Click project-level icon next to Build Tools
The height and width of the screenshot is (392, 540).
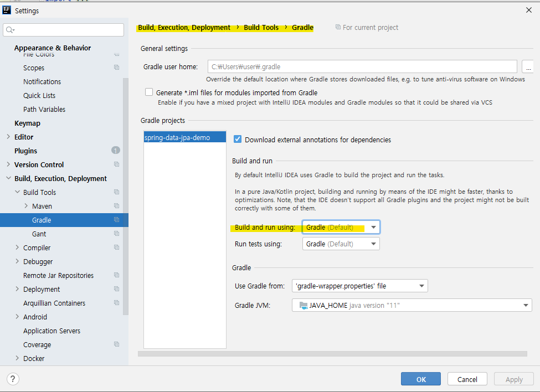pos(117,192)
